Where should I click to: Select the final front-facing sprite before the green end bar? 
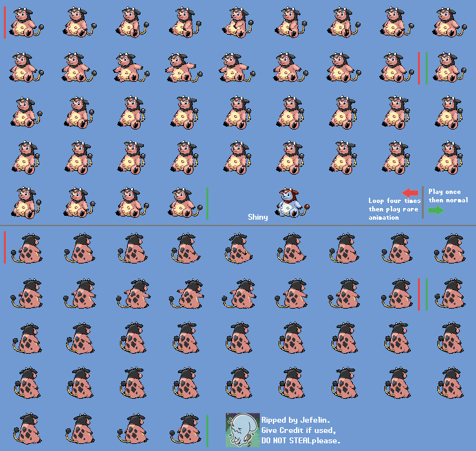pyautogui.click(x=185, y=202)
